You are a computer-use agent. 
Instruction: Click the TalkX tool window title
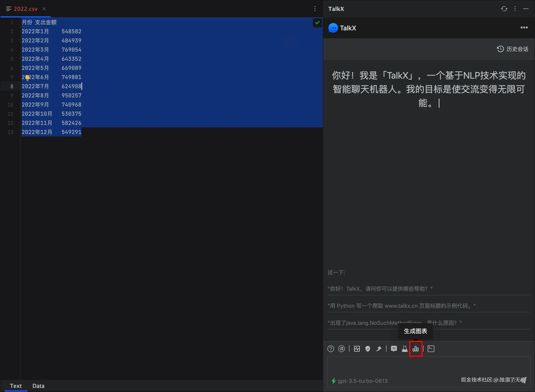(x=336, y=9)
